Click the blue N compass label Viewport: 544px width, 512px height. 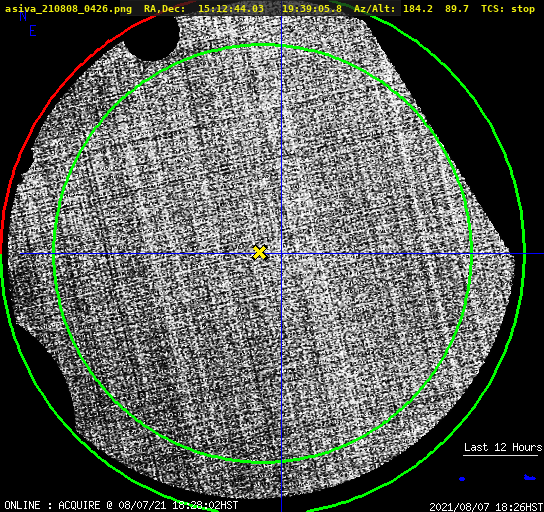pos(23,16)
